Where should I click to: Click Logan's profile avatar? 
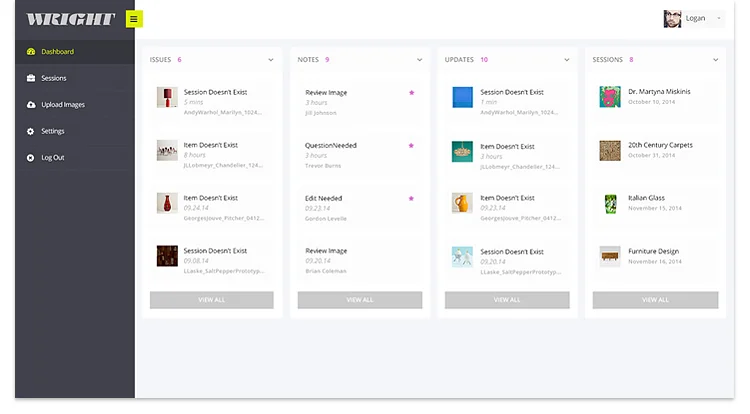[x=672, y=19]
